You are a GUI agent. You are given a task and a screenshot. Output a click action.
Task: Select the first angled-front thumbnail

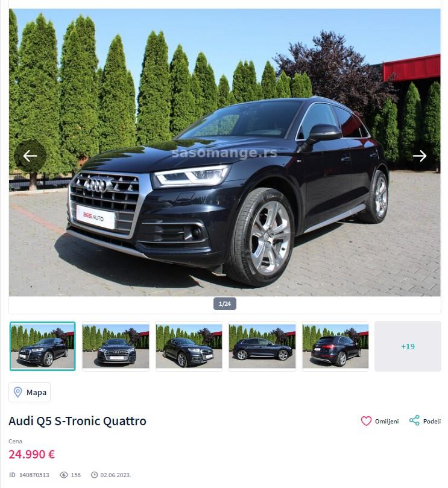pos(43,346)
